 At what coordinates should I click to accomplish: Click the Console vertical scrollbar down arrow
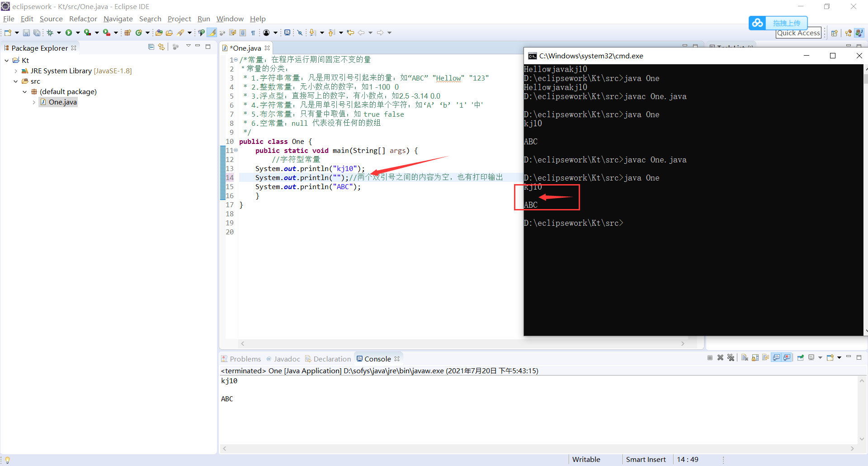(862, 439)
